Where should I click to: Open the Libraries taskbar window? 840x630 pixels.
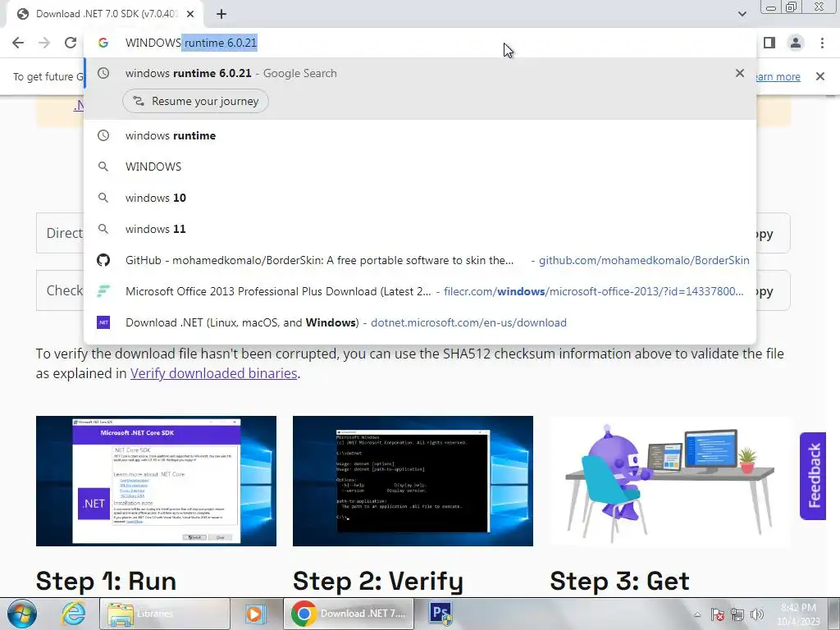(164, 614)
